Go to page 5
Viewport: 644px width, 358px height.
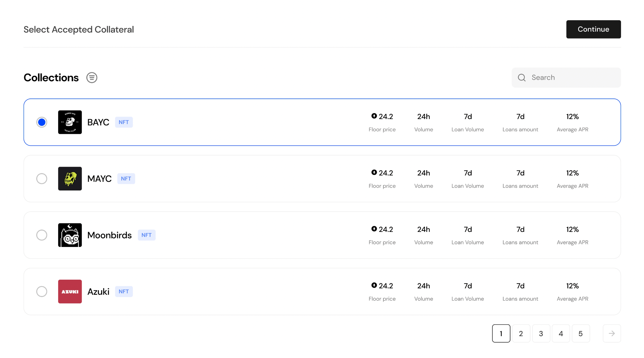click(x=580, y=334)
